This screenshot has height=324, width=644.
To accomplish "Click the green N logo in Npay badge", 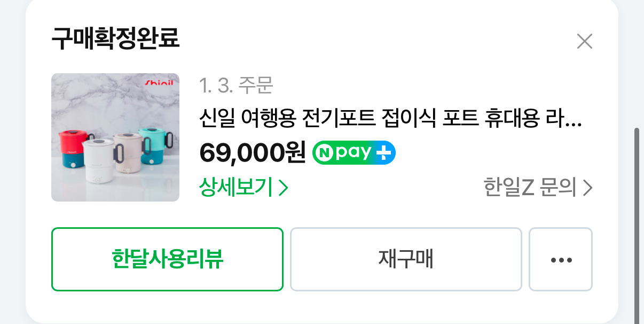I will point(324,153).
